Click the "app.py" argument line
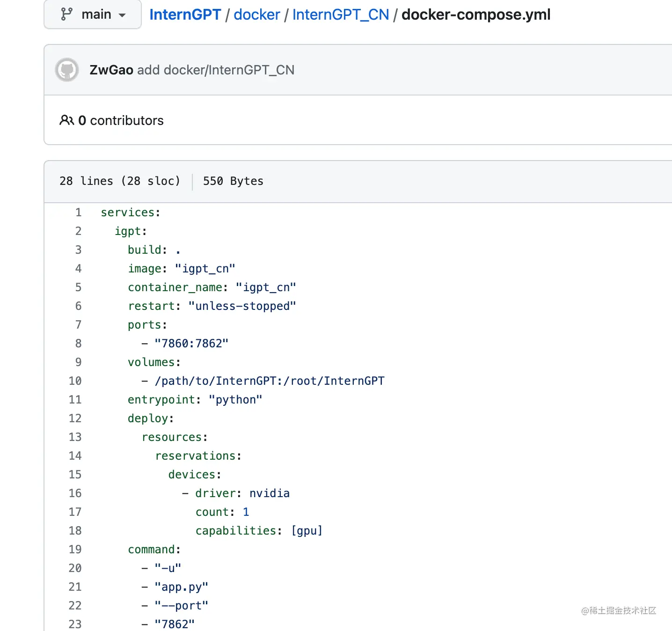Image resolution: width=672 pixels, height=631 pixels. [x=175, y=587]
